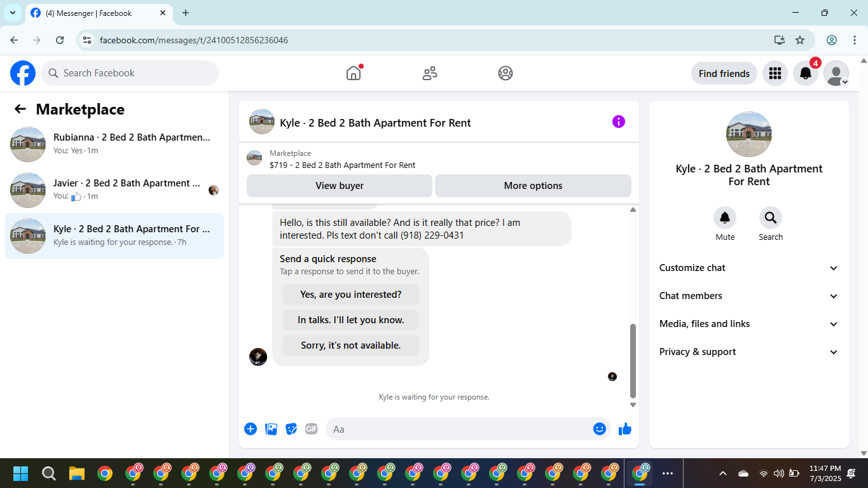The width and height of the screenshot is (868, 488).
Task: Open the Groups icon in top navigation
Action: pyautogui.click(x=506, y=73)
